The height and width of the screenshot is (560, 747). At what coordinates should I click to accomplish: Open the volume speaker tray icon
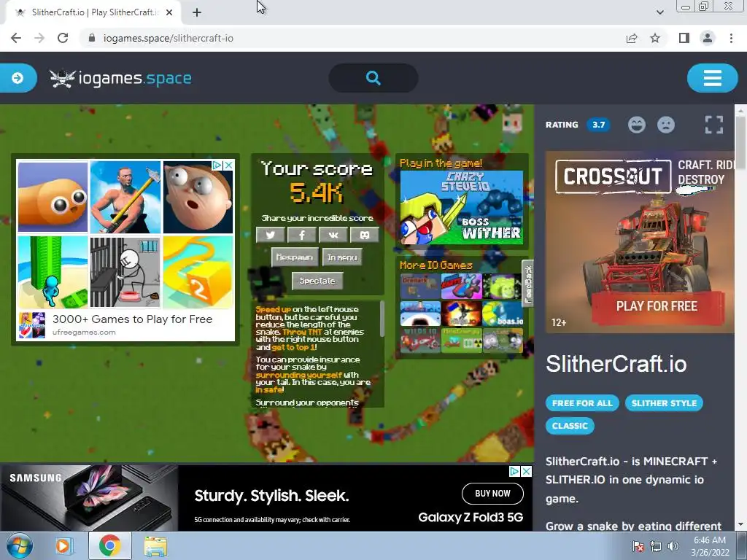click(x=673, y=546)
